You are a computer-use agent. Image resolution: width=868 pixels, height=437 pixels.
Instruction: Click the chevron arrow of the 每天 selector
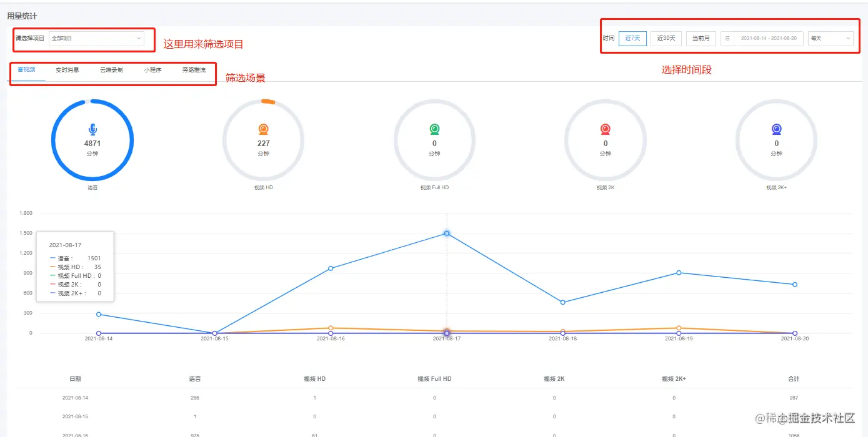pos(848,39)
